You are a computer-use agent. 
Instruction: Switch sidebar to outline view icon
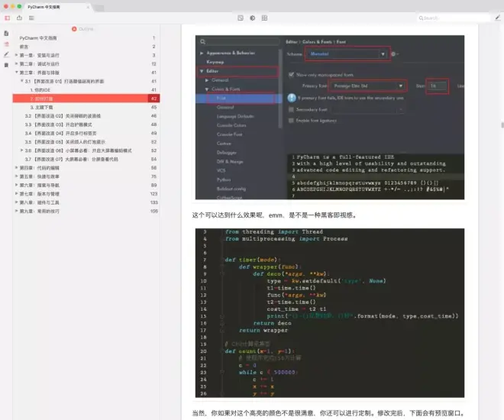(6, 44)
